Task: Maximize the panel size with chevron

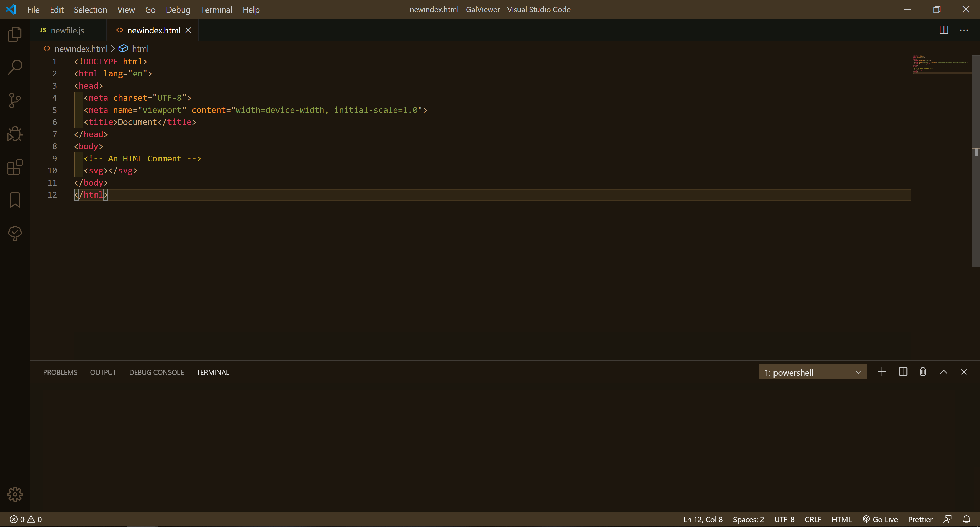Action: [943, 372]
